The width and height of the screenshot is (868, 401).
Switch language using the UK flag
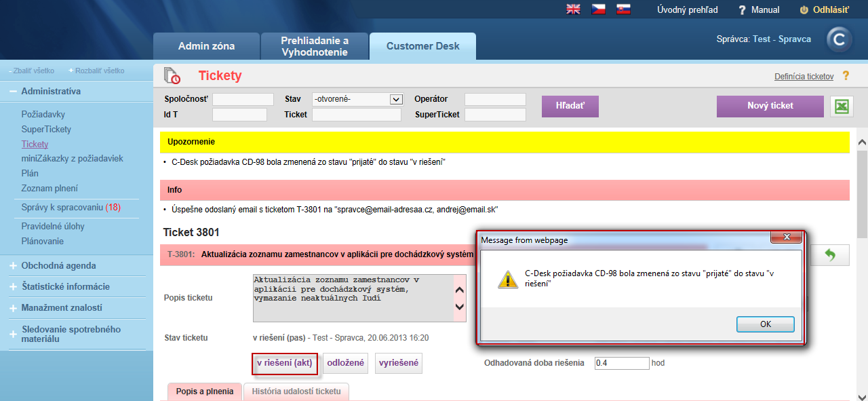pos(574,9)
